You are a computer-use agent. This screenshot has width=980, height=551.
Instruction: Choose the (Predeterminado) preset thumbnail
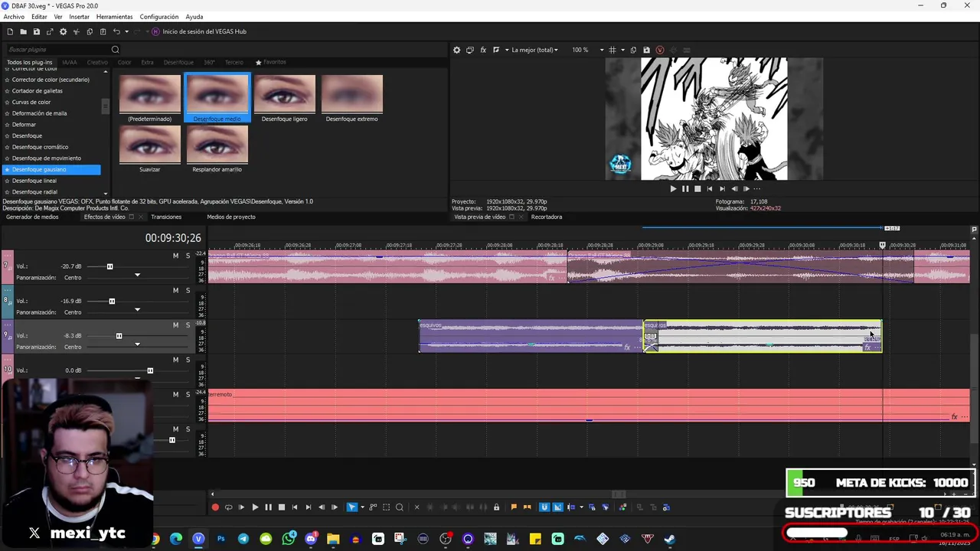[150, 93]
